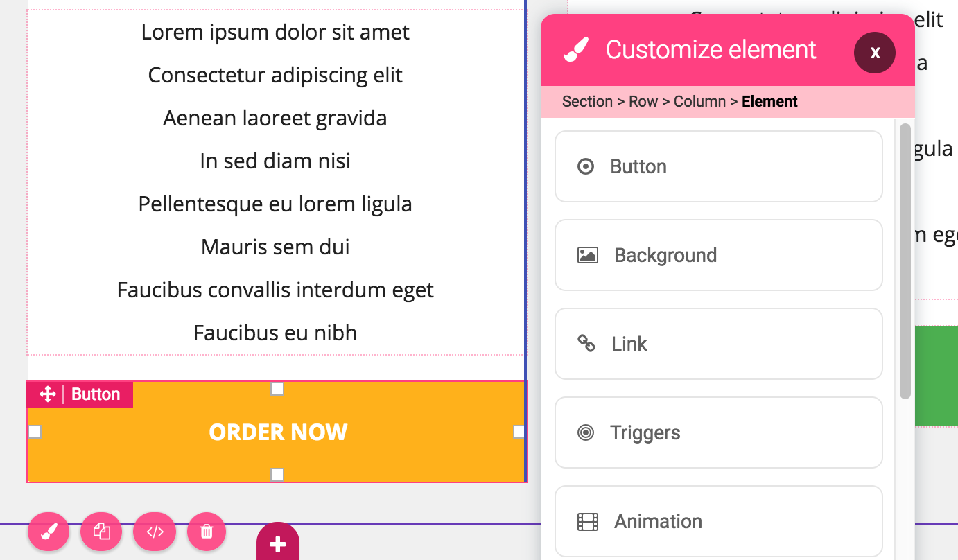Click the paintbrush icon in panel header
This screenshot has height=560, width=958.
575,50
